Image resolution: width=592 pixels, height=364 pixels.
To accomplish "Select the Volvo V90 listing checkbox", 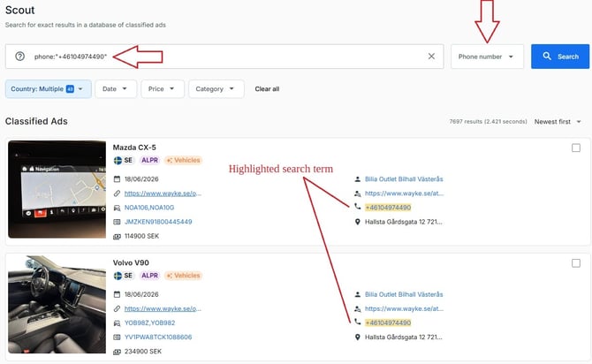I will coord(576,262).
